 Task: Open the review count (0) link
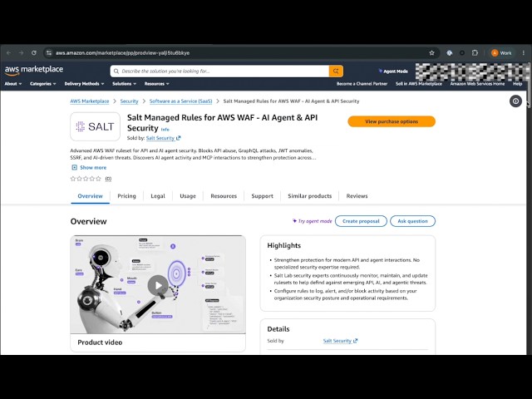pyautogui.click(x=108, y=179)
